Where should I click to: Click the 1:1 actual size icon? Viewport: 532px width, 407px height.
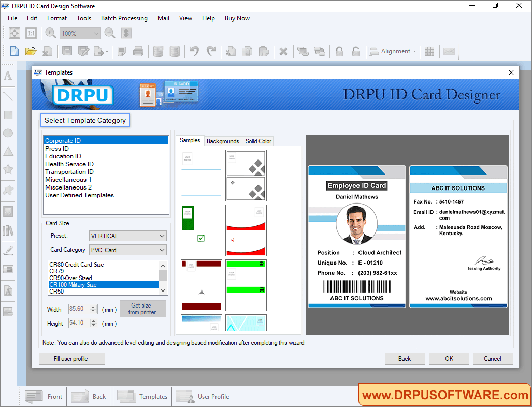[x=31, y=33]
